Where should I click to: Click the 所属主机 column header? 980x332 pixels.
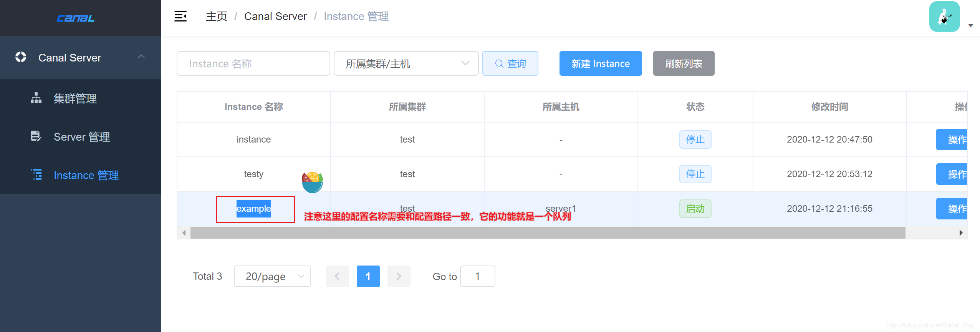561,107
